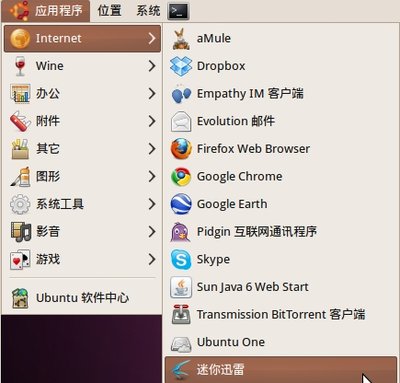400x383 pixels.
Task: Select the 办公 category label
Action: (48, 94)
